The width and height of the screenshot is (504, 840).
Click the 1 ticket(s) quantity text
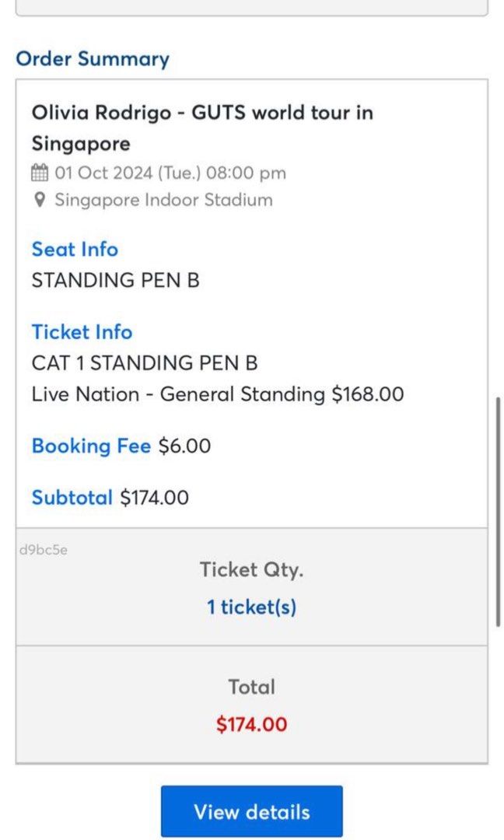point(250,607)
